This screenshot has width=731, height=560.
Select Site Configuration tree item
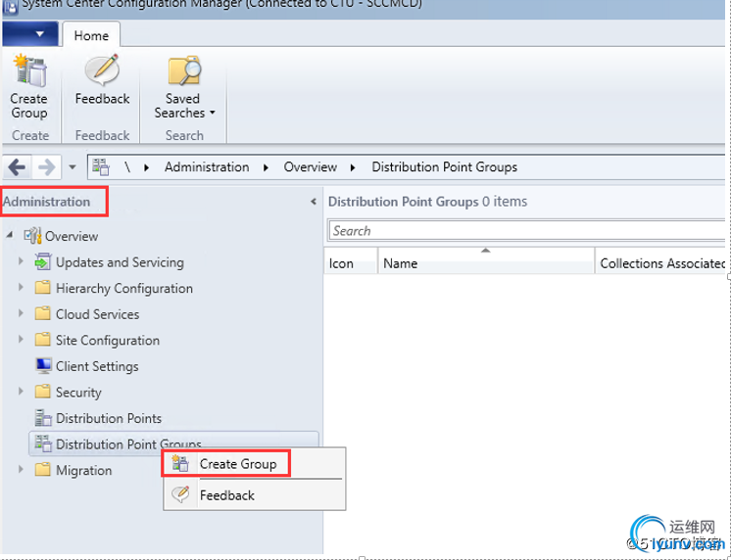pos(108,341)
